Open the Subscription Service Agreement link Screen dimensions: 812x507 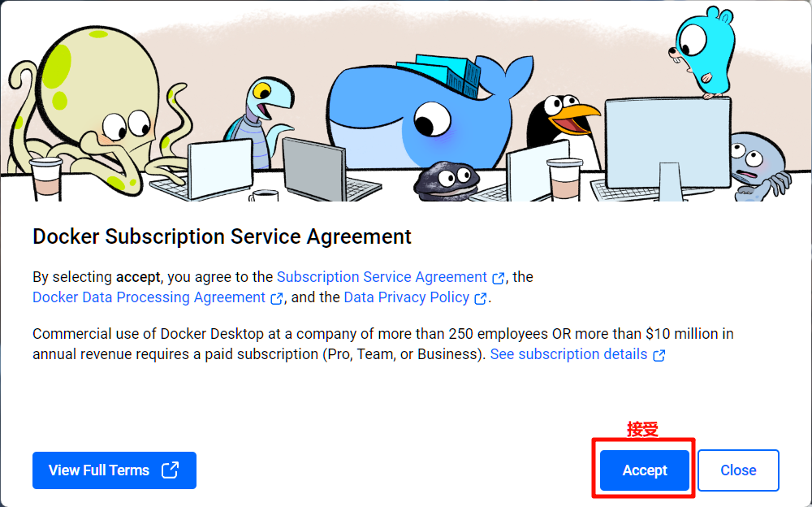click(382, 277)
